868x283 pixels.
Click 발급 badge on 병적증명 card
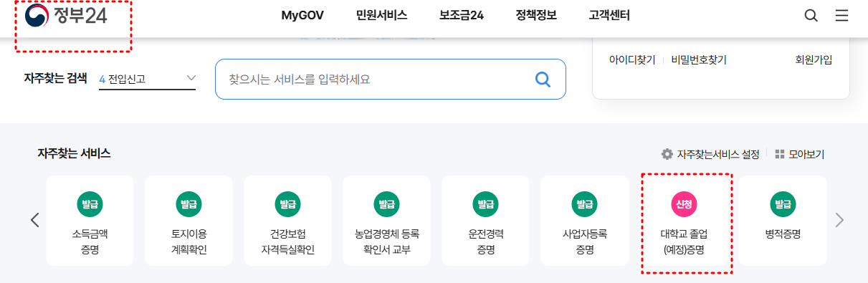point(782,203)
